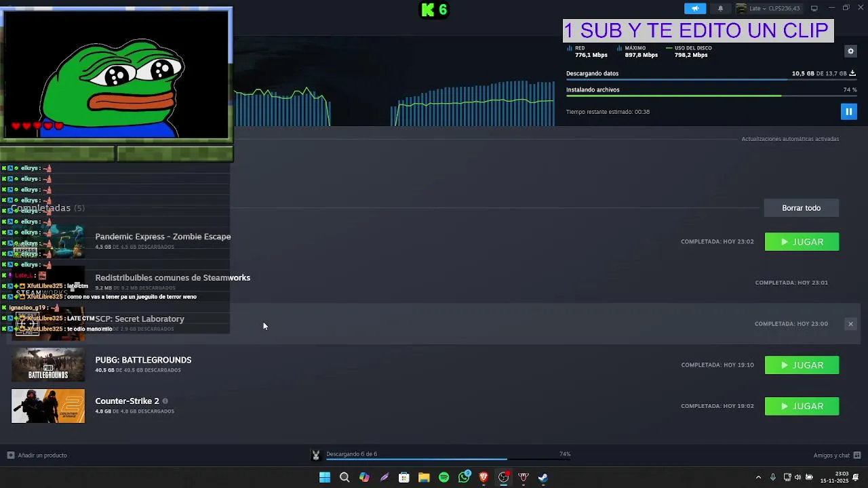Click the Instalando archivos progress bar
The width and height of the screenshot is (868, 488).
pos(711,96)
